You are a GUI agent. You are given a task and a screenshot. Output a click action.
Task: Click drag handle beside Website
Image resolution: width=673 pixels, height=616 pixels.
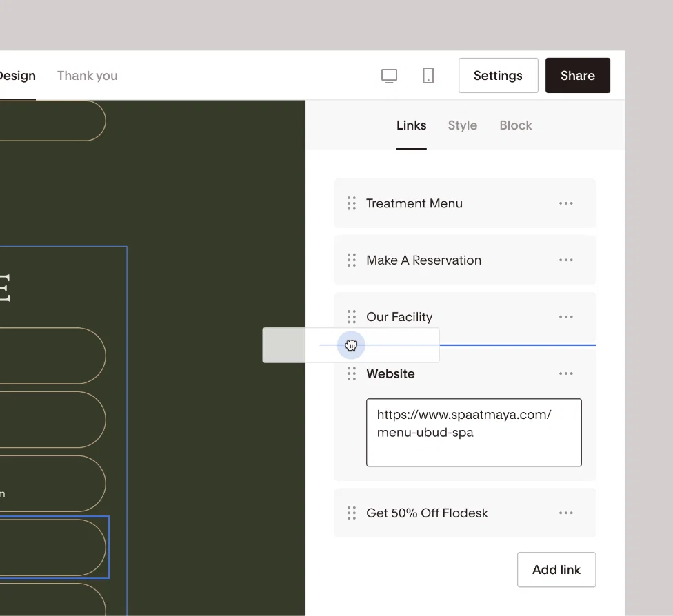[x=352, y=373]
